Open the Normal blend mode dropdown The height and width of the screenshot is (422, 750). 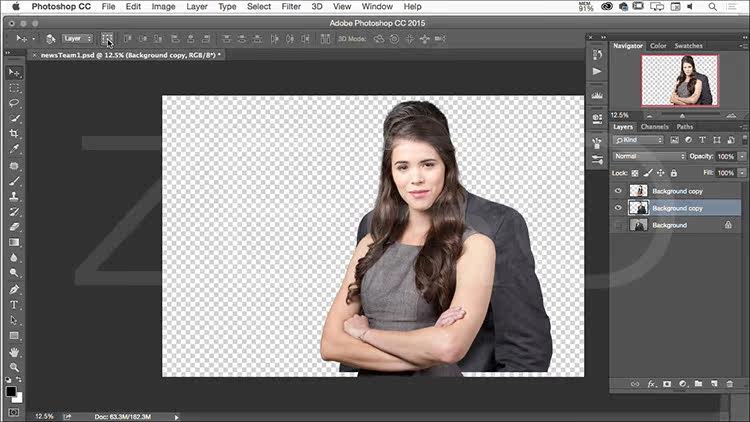[649, 156]
